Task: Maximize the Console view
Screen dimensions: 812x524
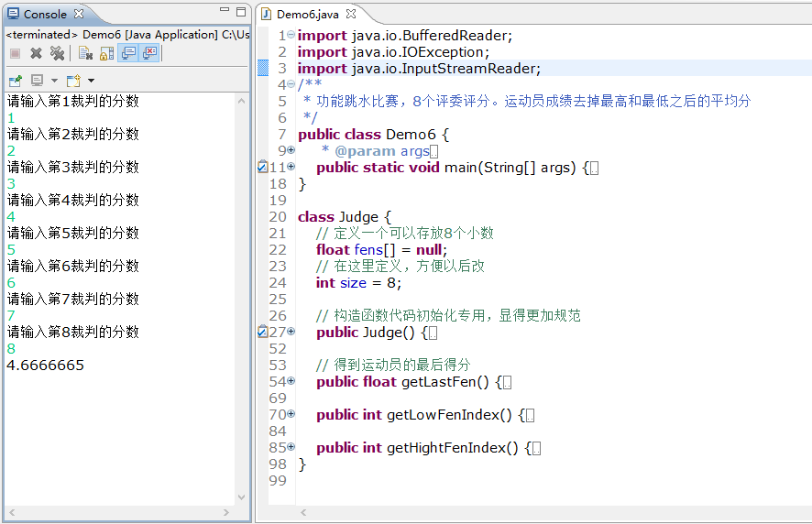Action: point(241,12)
